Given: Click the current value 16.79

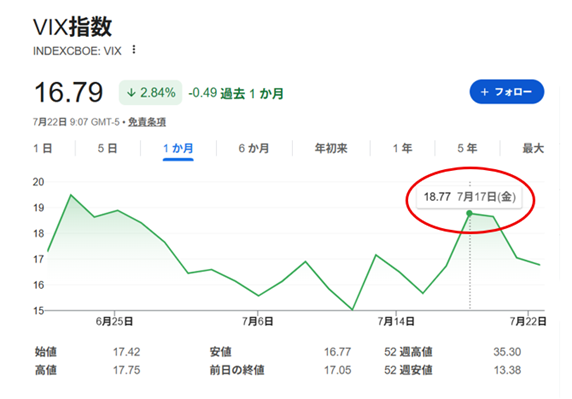Looking at the screenshot, I should [x=69, y=92].
